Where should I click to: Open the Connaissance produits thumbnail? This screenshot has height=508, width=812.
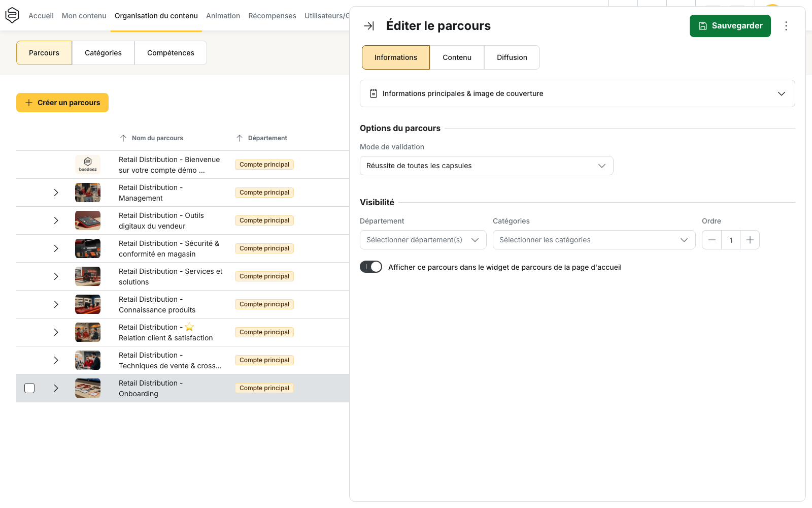click(x=88, y=304)
